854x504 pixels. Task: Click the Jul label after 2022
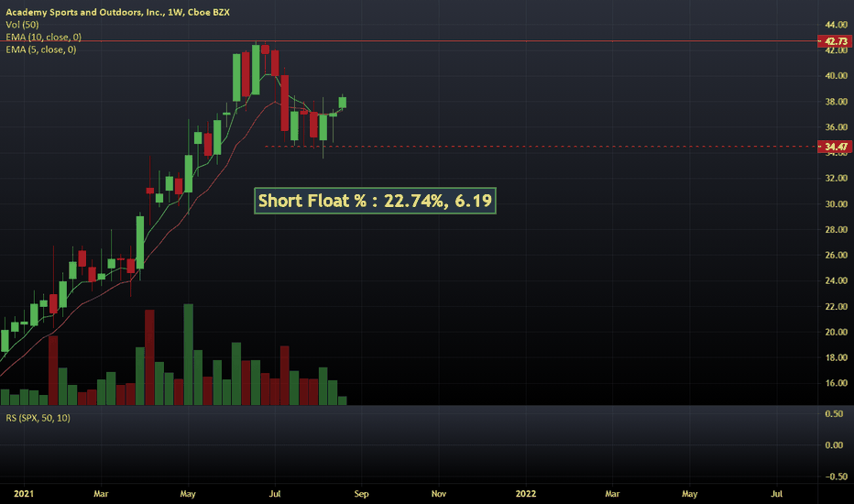tap(777, 494)
